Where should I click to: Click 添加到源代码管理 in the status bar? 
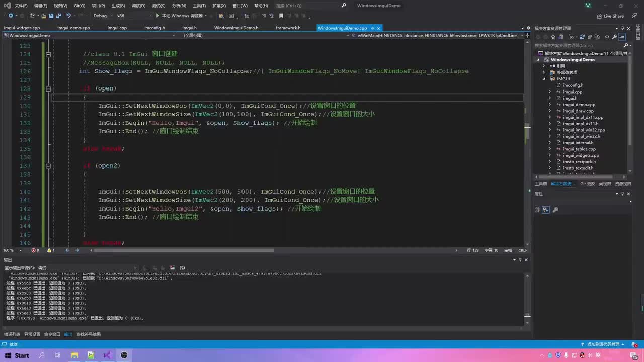(602, 344)
